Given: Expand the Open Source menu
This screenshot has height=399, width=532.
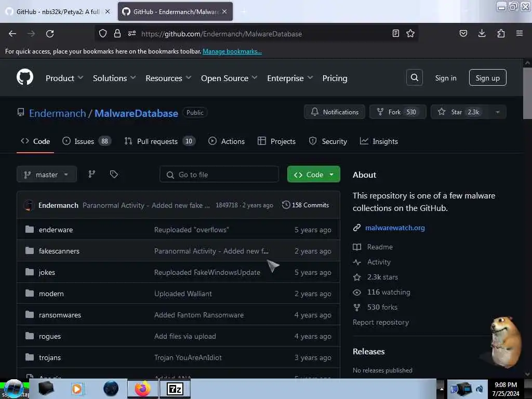Looking at the screenshot, I should coord(229,78).
